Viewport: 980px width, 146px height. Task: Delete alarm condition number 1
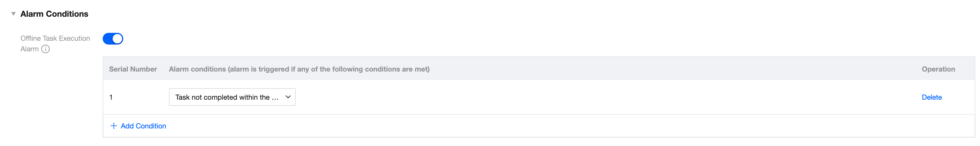pyautogui.click(x=931, y=97)
